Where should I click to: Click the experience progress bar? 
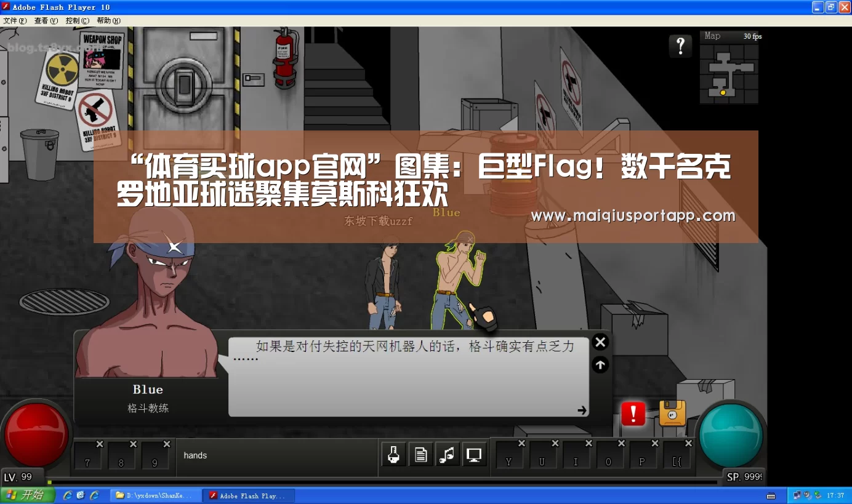pos(382,482)
